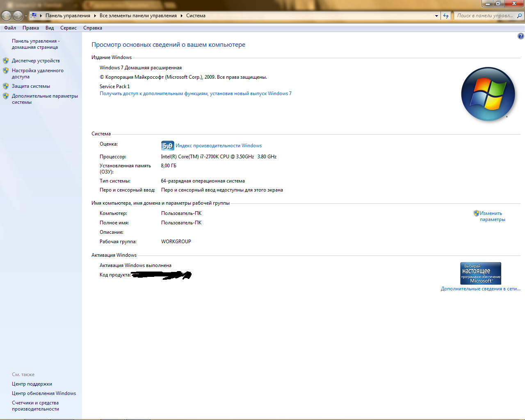This screenshot has height=420, width=525.
Task: Click the Forward navigation arrow button
Action: coord(18,16)
